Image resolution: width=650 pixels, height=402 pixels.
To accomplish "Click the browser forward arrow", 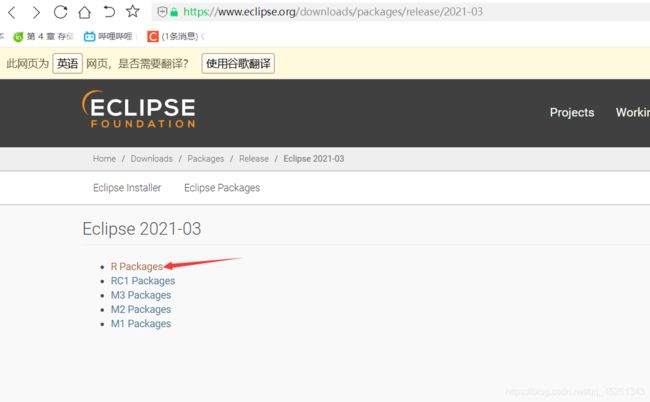I will click(36, 12).
